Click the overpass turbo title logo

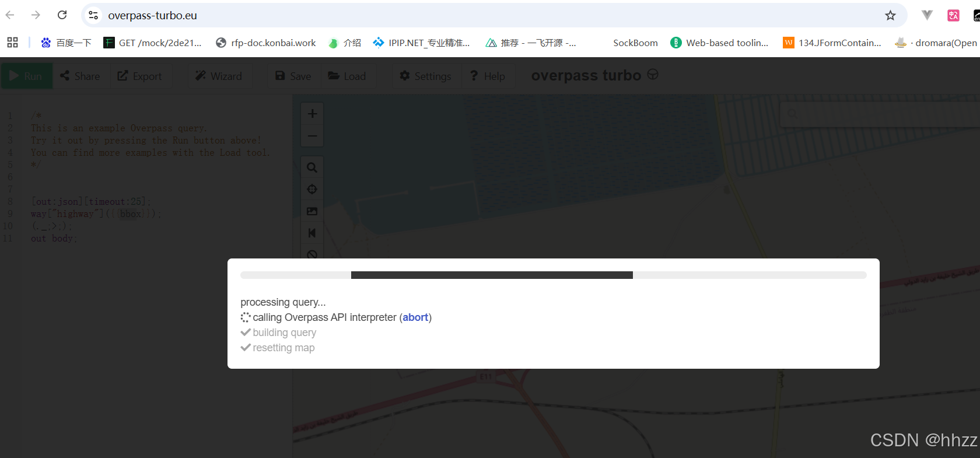(x=595, y=75)
